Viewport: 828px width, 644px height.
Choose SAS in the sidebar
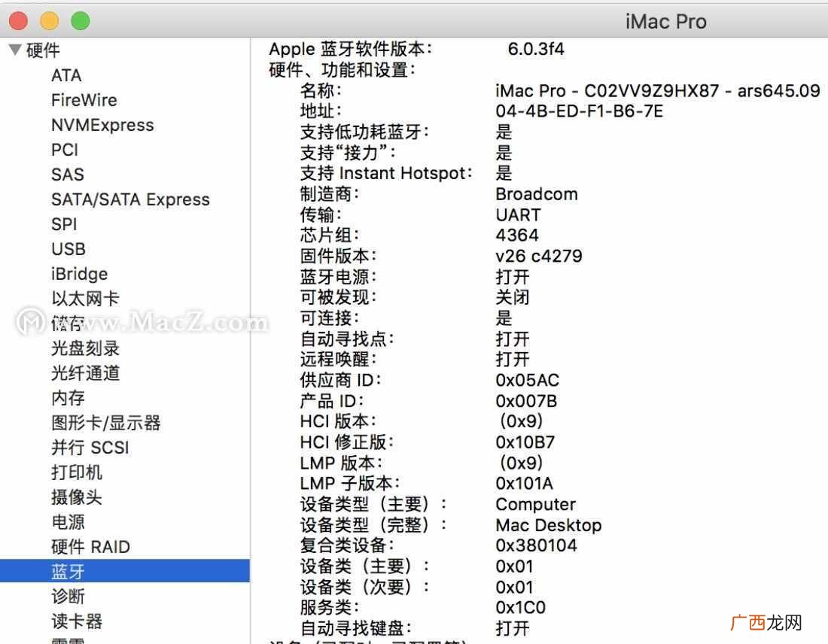point(68,175)
